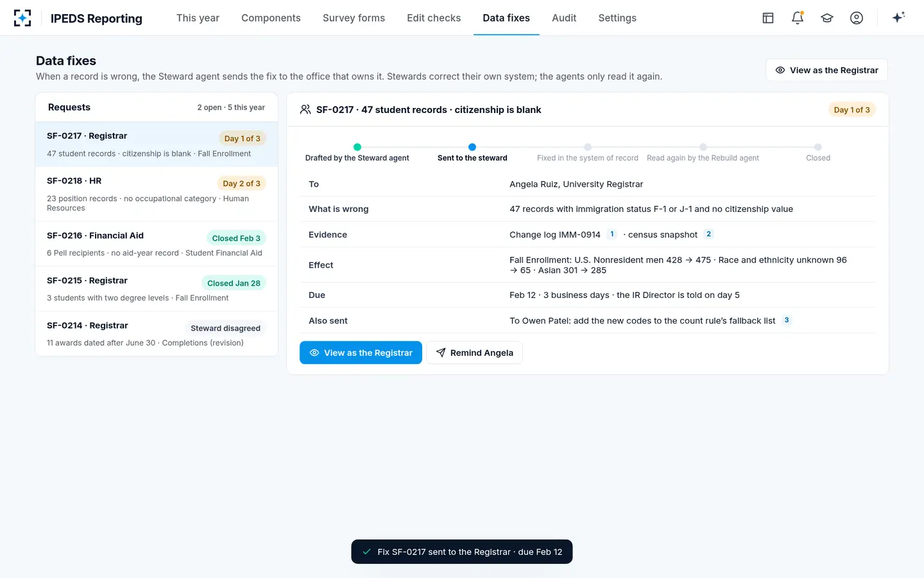Screen dimensions: 924x578
Task: Click the blue View as the Registrar button
Action: click(361, 353)
